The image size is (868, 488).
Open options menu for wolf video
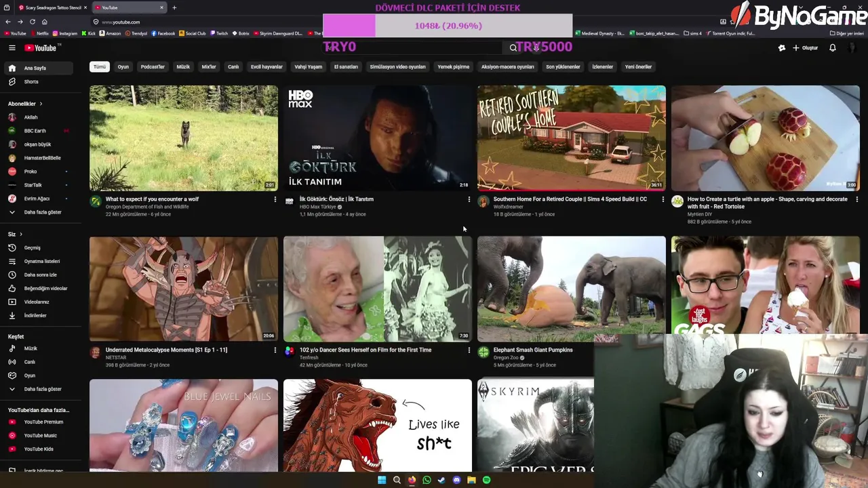[x=275, y=199]
